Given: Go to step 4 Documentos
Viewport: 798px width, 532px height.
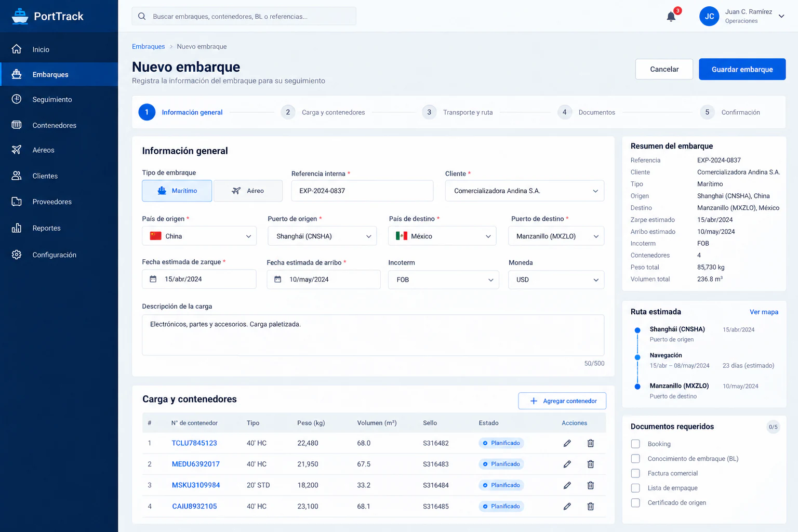Looking at the screenshot, I should [587, 112].
